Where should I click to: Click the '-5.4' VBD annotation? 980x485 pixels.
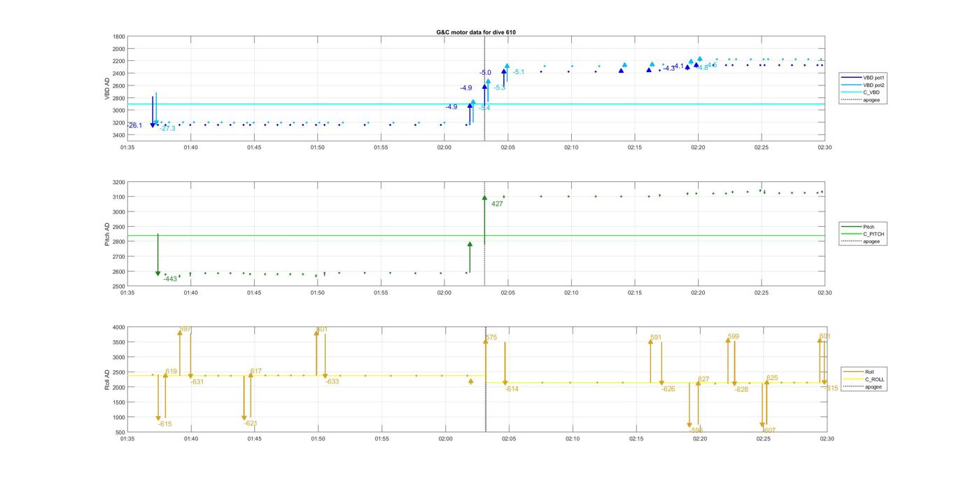point(484,108)
